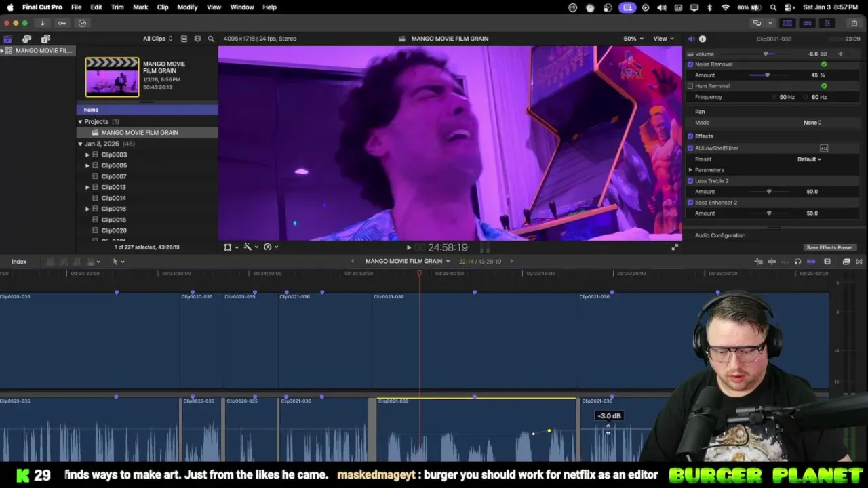
Task: Adjust the Volume slider
Action: (766, 54)
